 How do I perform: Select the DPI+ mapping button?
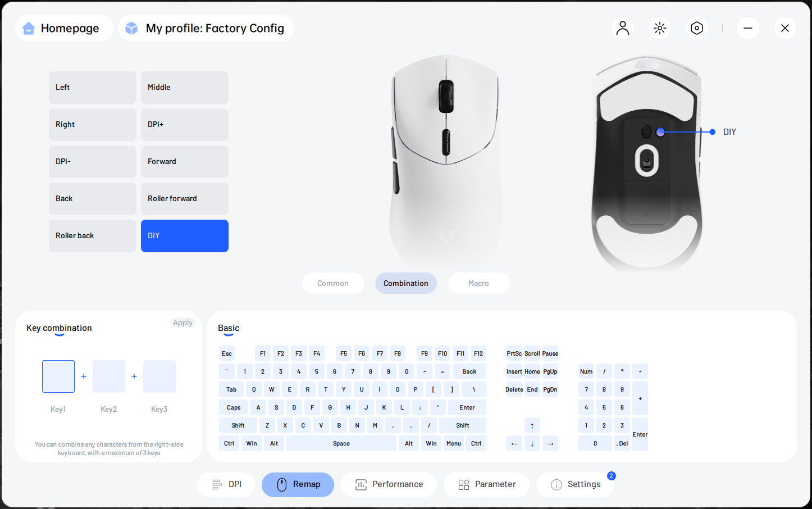185,124
